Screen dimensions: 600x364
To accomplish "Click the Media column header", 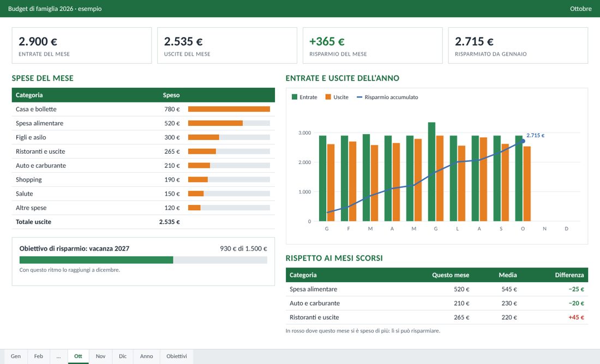I will click(508, 275).
